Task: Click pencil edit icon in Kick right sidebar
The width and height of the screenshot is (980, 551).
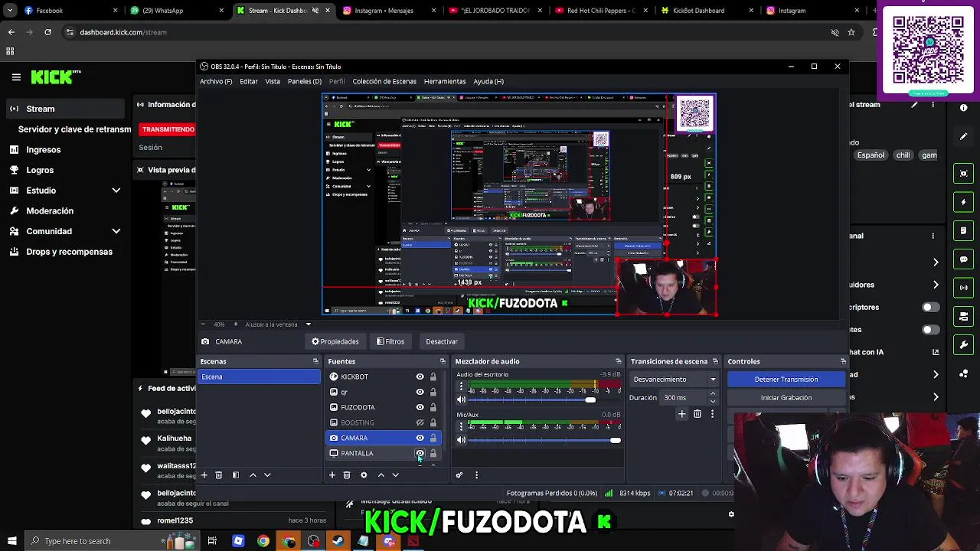Action: click(x=964, y=137)
